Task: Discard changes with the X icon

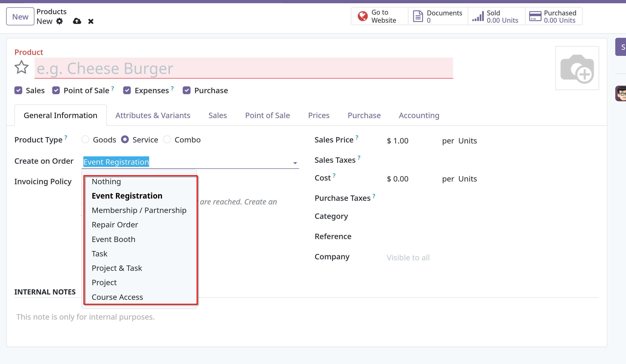Action: point(91,22)
